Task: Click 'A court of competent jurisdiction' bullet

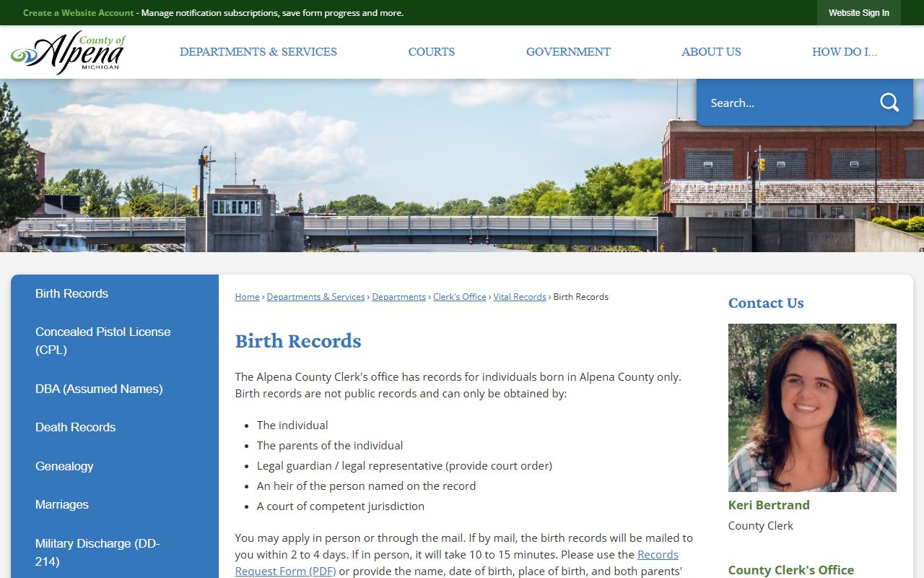Action: (x=341, y=506)
